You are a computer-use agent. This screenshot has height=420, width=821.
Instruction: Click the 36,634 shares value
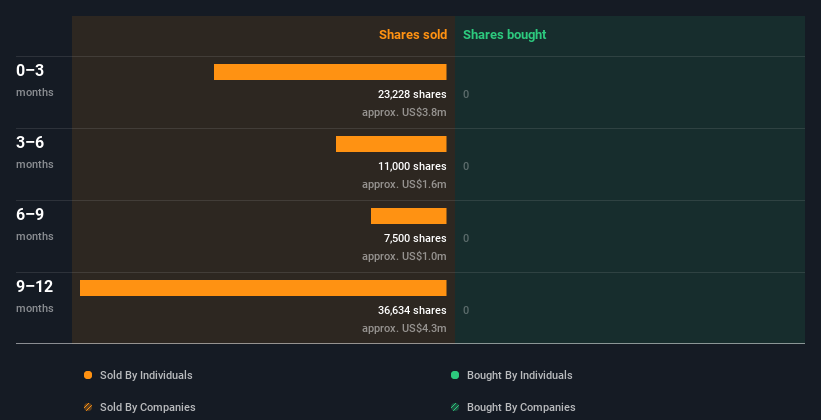pos(412,311)
